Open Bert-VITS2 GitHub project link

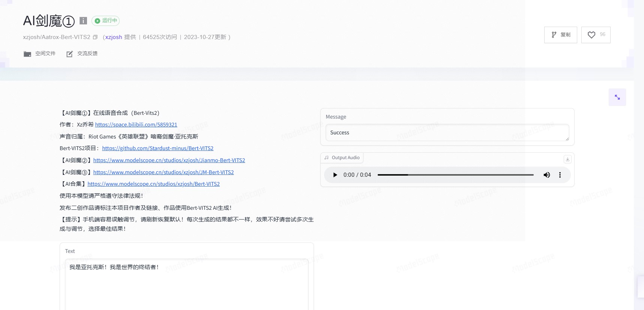158,148
